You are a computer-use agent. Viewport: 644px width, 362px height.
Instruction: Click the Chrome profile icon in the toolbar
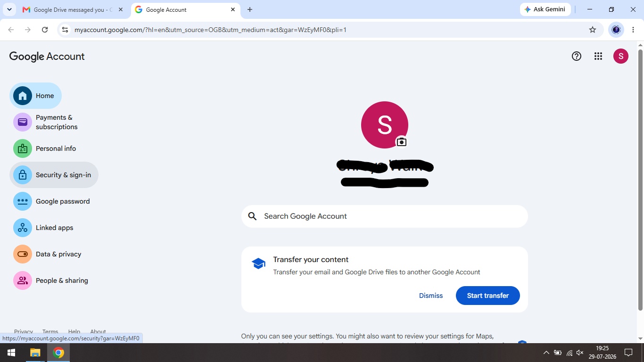point(616,30)
